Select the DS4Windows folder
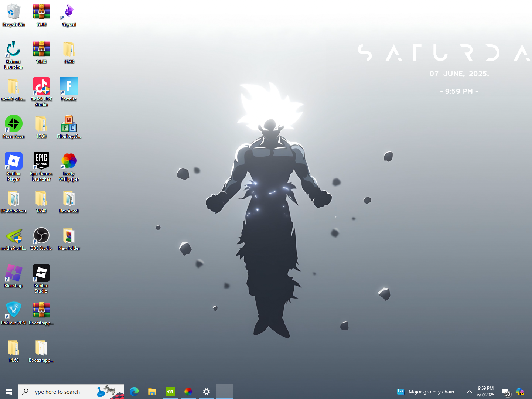 [14, 202]
